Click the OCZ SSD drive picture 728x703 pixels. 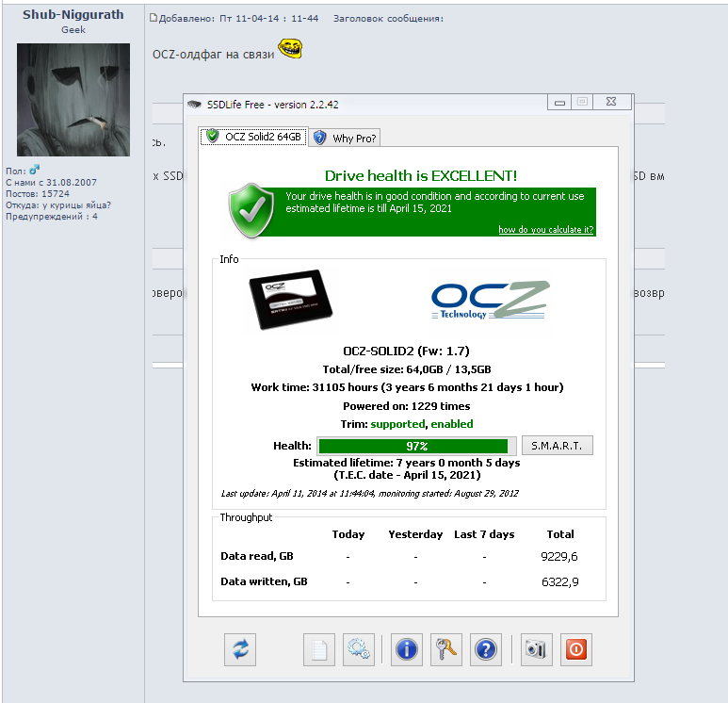[x=291, y=299]
